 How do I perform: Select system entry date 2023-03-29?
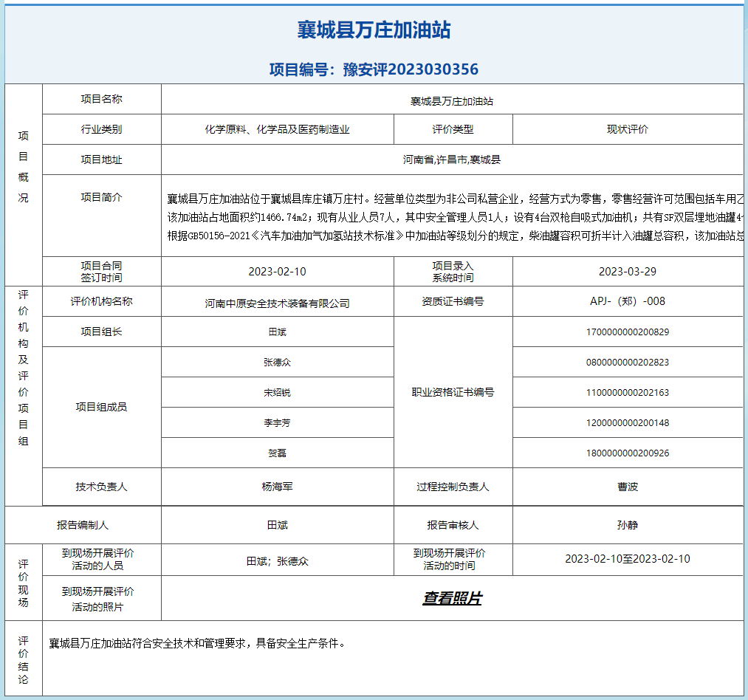pos(628,272)
